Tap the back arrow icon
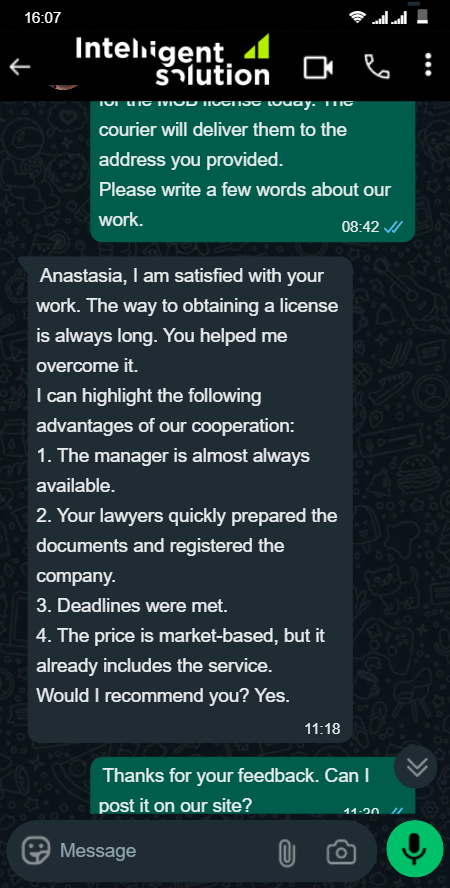This screenshot has height=888, width=450. [x=20, y=67]
